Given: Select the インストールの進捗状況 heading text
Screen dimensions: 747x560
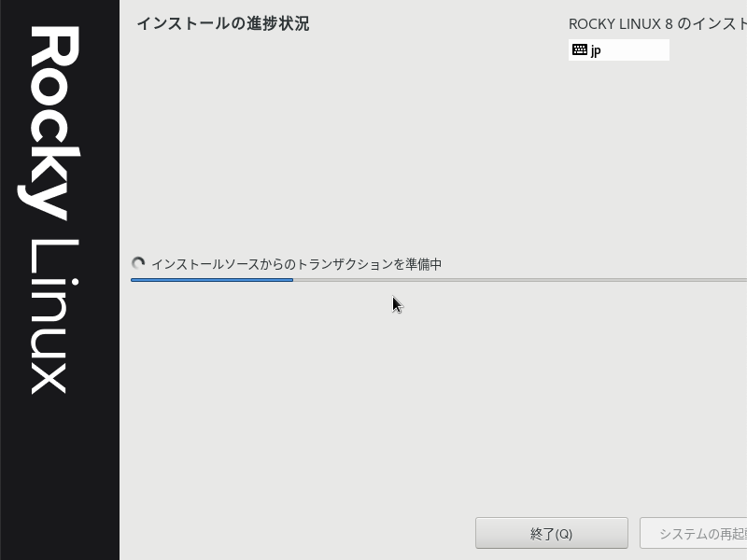Looking at the screenshot, I should click(x=223, y=23).
